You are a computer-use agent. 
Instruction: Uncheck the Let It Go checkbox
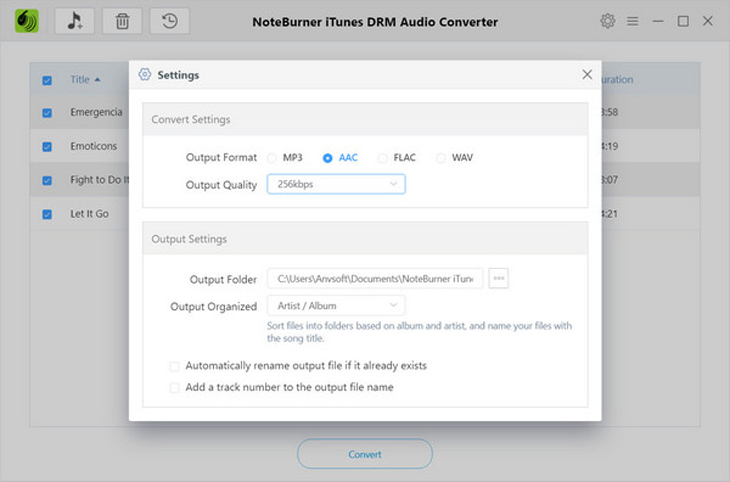tap(47, 214)
